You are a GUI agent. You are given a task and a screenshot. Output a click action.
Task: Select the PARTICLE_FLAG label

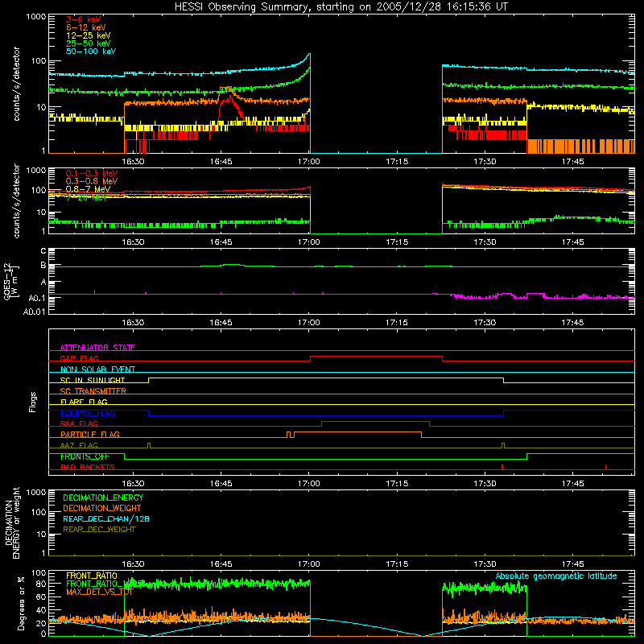(x=90, y=434)
